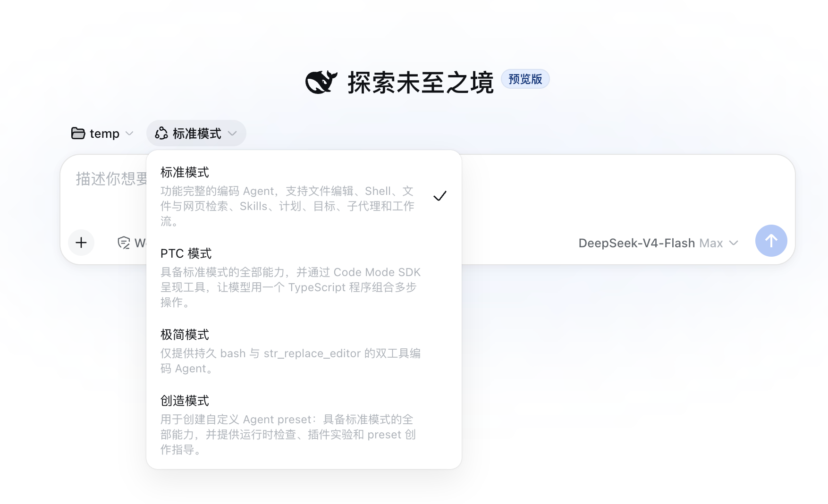Click the 预览版 badge
This screenshot has width=828, height=504.
[525, 79]
